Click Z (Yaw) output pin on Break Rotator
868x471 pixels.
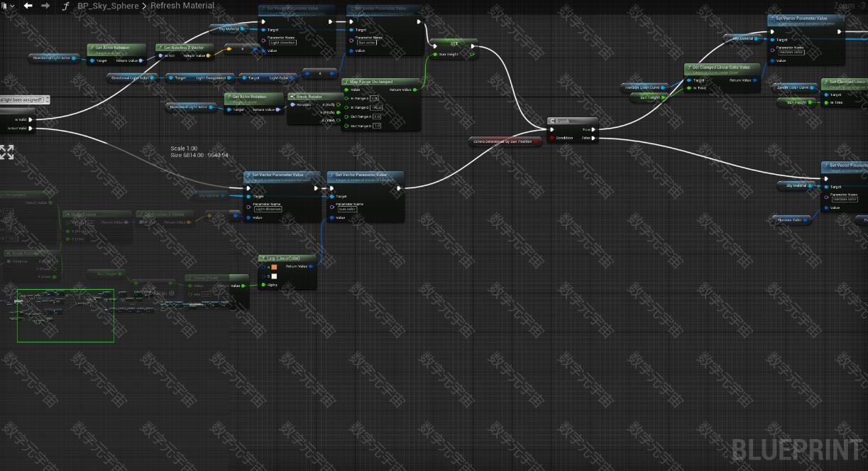[x=338, y=120]
